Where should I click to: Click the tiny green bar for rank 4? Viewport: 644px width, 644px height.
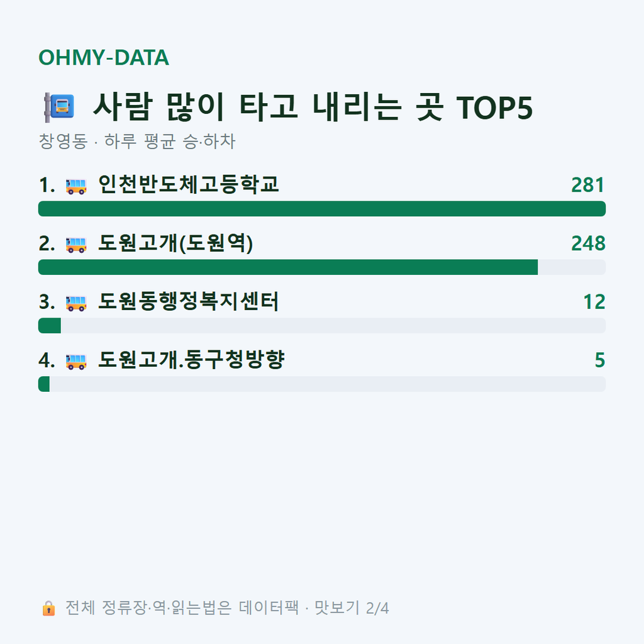point(44,384)
